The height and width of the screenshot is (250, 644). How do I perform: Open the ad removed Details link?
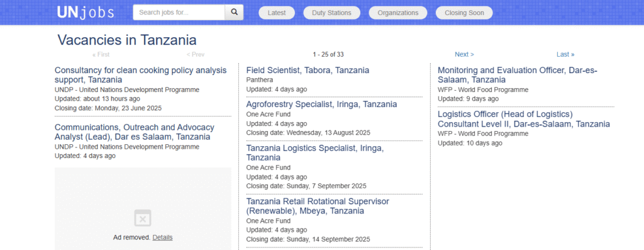point(163,237)
